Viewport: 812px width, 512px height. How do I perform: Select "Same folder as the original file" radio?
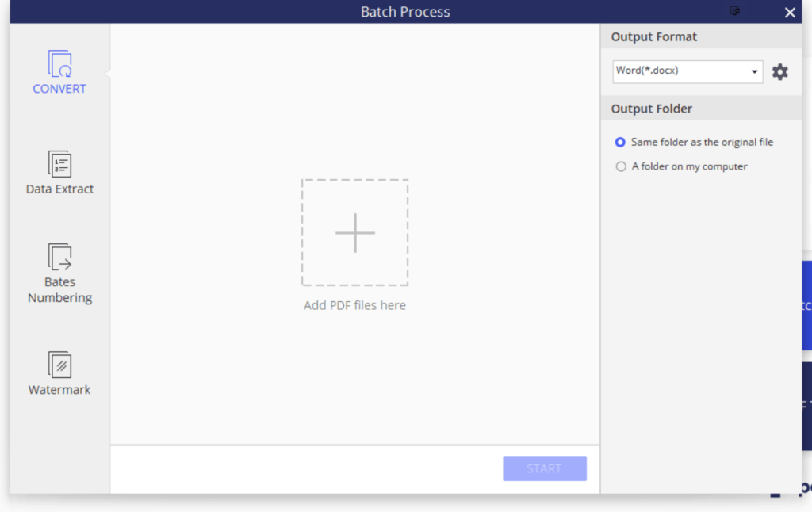coord(621,143)
